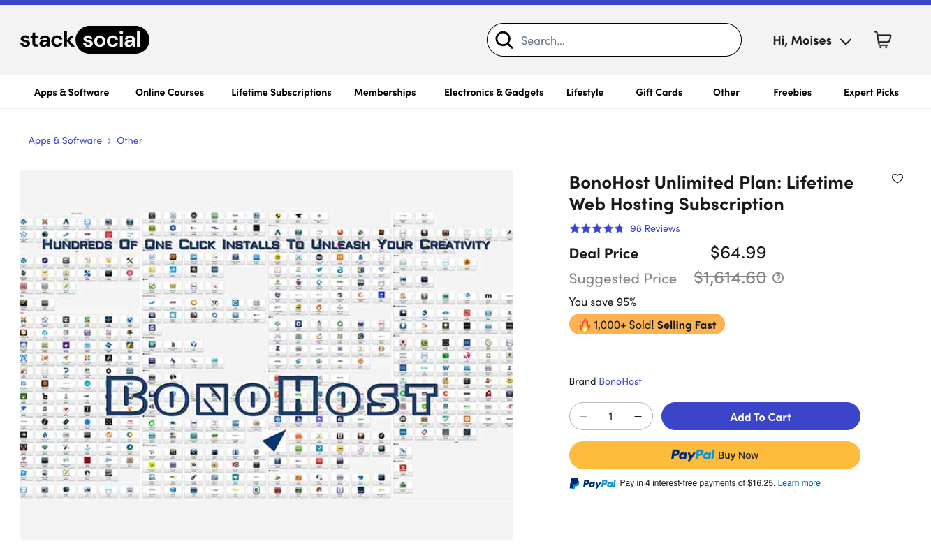Click the BonoHost product image
The width and height of the screenshot is (931, 560).
tap(266, 354)
